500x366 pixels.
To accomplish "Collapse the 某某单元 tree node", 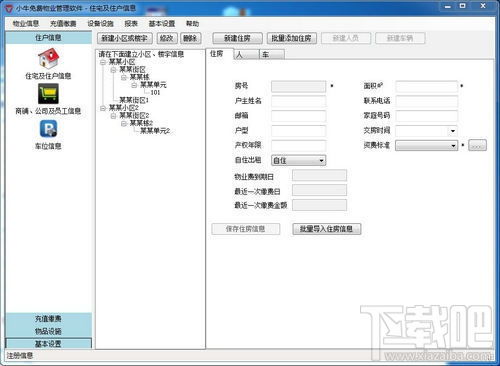I will coord(134,85).
